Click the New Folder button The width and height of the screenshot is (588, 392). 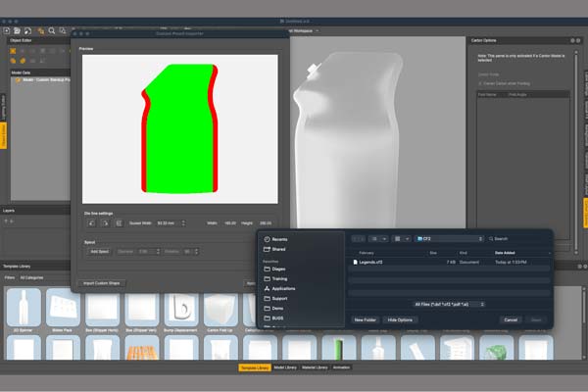coord(365,319)
